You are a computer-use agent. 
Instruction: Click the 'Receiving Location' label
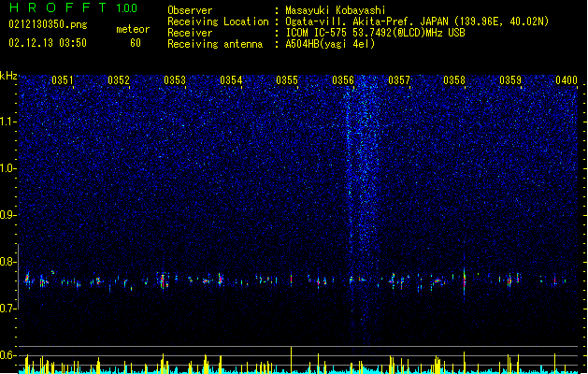(218, 22)
